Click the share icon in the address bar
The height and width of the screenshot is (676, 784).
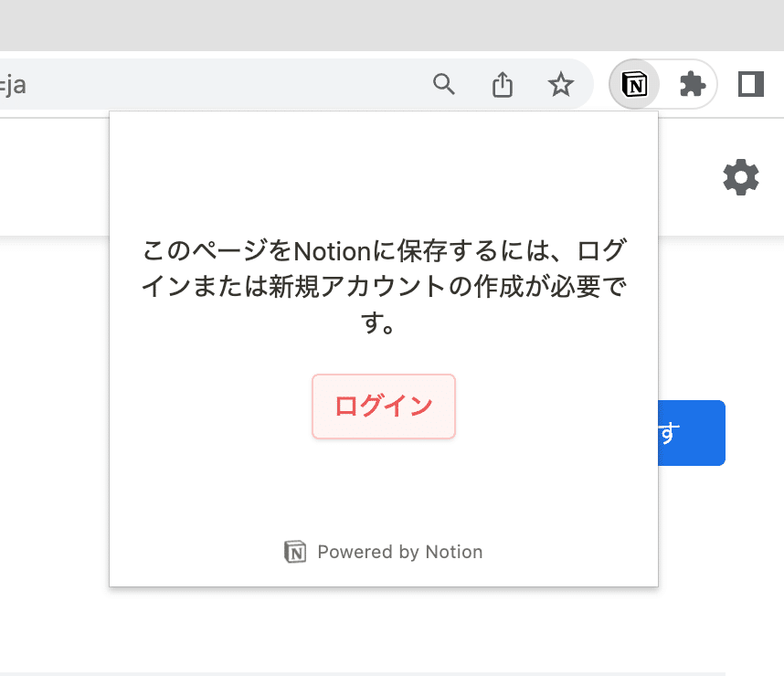[503, 85]
